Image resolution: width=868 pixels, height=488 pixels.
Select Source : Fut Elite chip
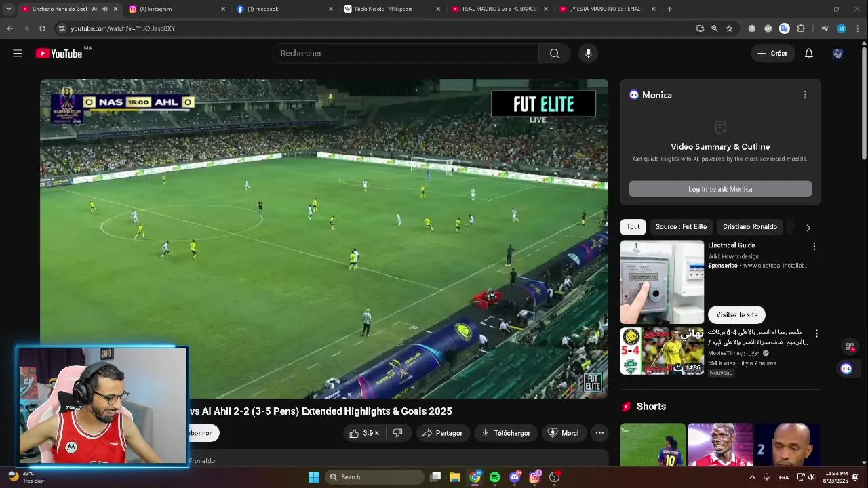click(x=681, y=227)
